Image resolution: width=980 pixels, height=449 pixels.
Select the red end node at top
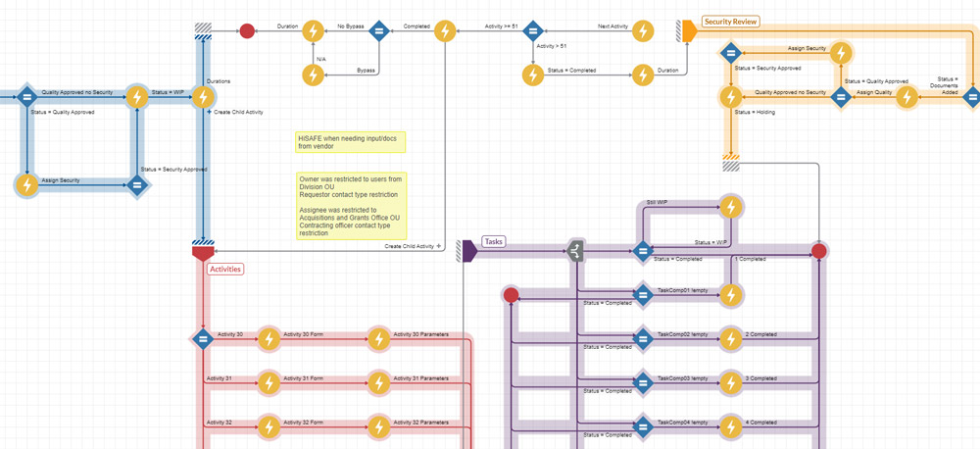click(248, 31)
